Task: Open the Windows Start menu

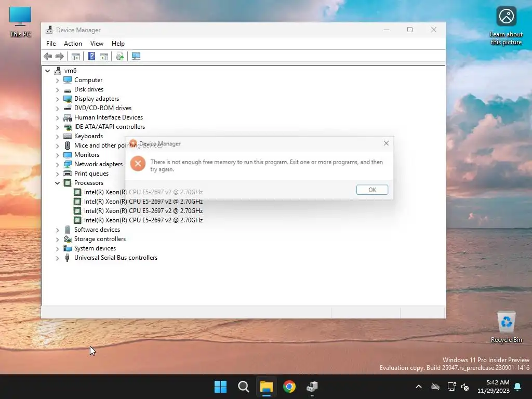Action: click(220, 387)
